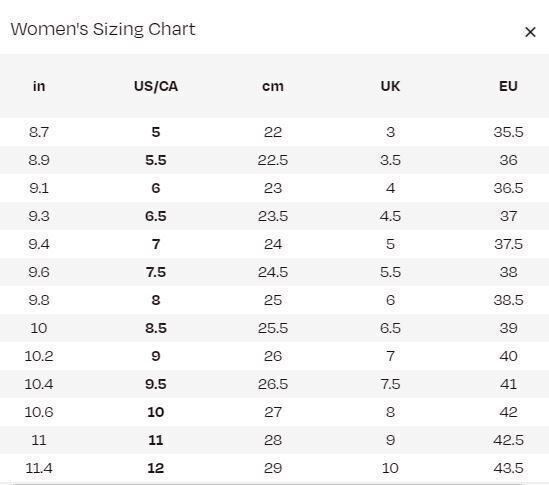The height and width of the screenshot is (485, 549).
Task: Click the 24.5 cm cell
Action: (273, 272)
